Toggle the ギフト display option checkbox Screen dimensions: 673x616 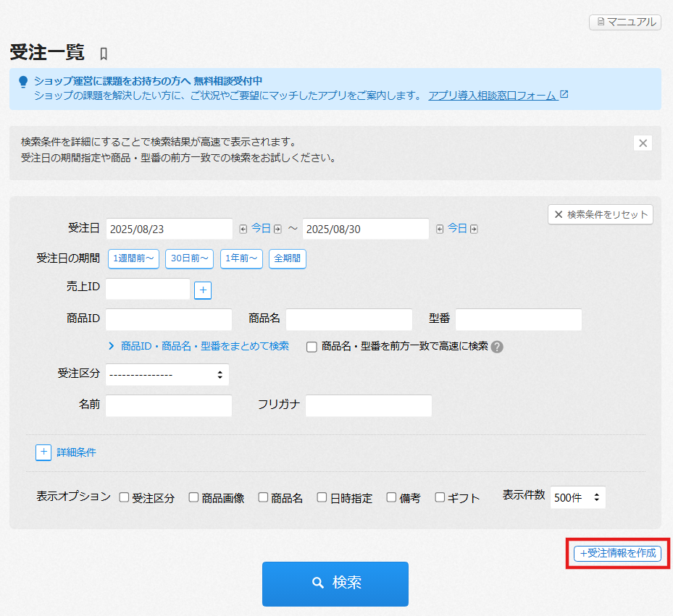point(440,497)
